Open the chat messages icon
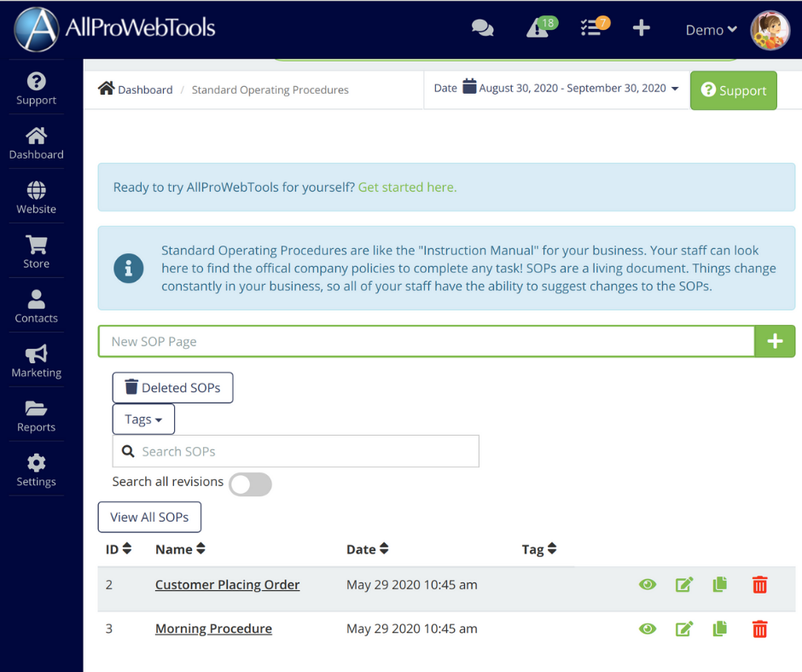 482,28
